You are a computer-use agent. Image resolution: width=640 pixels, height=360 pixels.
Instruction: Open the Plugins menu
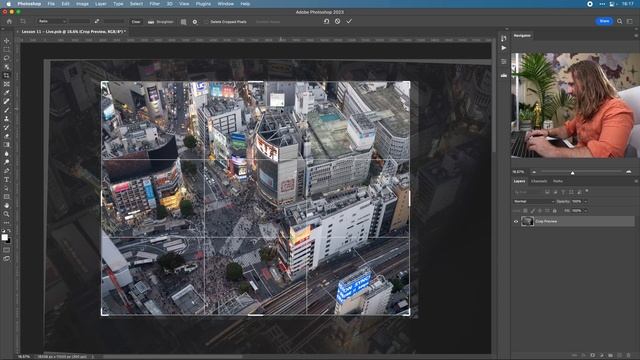pyautogui.click(x=203, y=4)
